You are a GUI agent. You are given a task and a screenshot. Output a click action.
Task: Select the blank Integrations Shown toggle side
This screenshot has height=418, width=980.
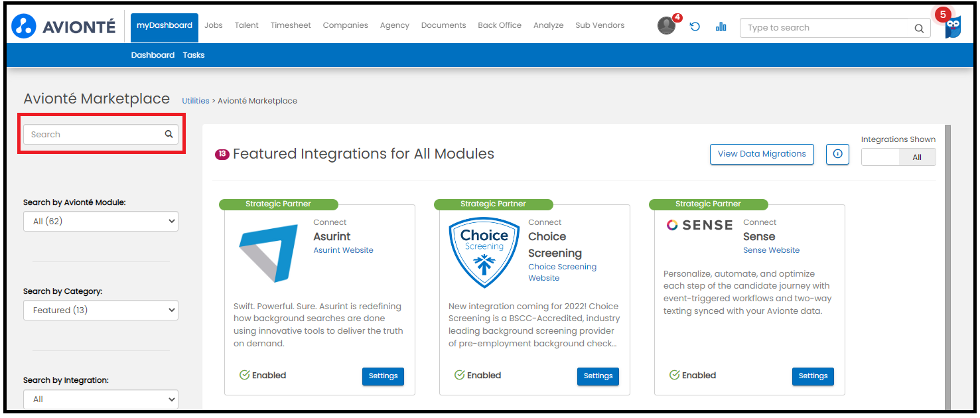[880, 157]
